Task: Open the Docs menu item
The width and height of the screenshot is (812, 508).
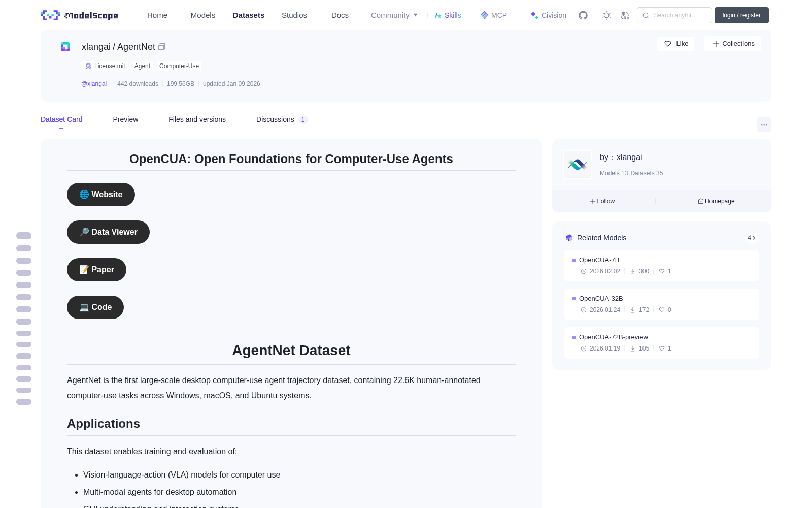Action: [x=340, y=15]
